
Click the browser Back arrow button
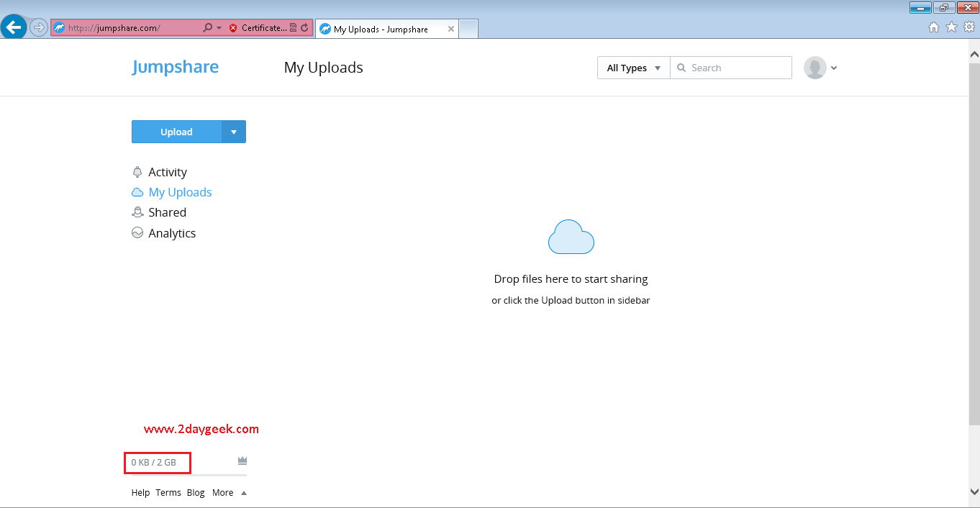pyautogui.click(x=14, y=27)
